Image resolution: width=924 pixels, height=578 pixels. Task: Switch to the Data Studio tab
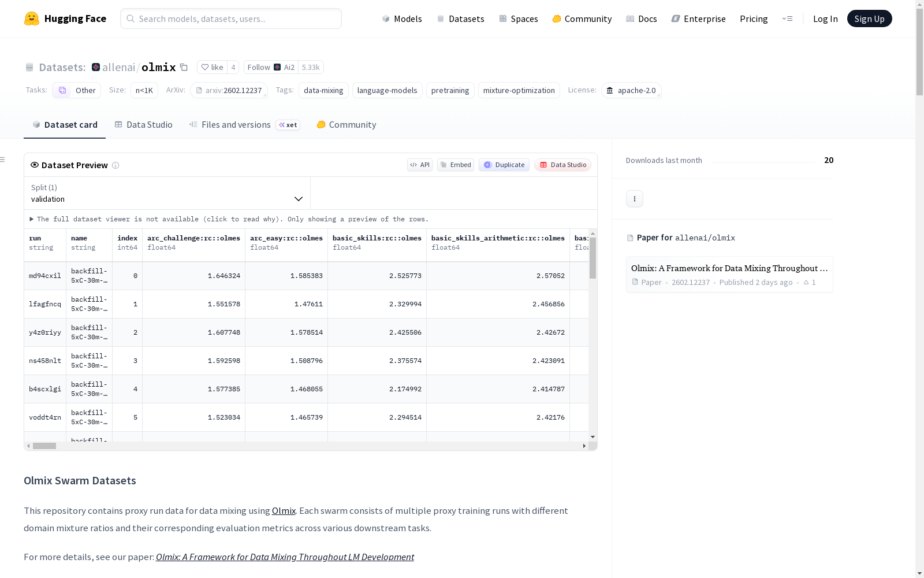(144, 125)
